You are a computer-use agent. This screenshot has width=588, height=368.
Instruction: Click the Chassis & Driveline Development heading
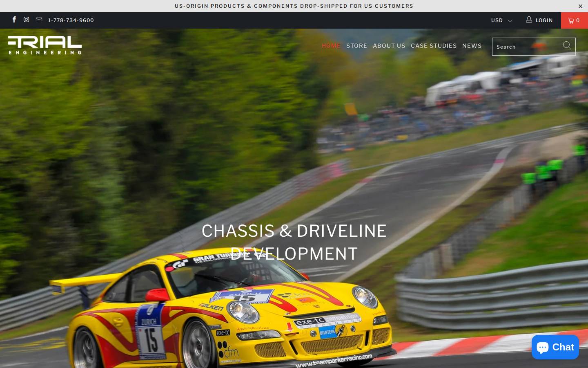click(x=294, y=242)
